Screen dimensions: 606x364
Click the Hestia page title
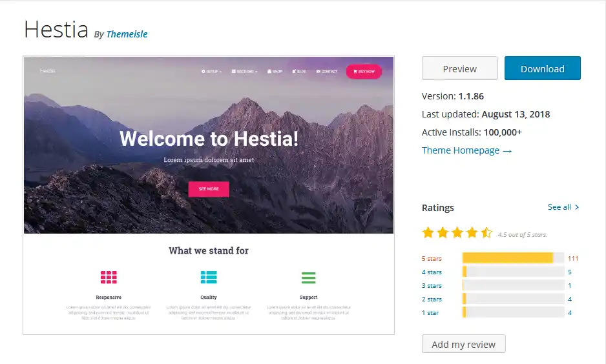(56, 29)
